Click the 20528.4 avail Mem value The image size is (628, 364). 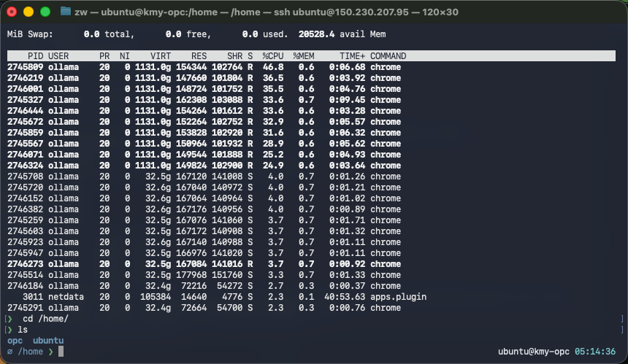(x=316, y=34)
